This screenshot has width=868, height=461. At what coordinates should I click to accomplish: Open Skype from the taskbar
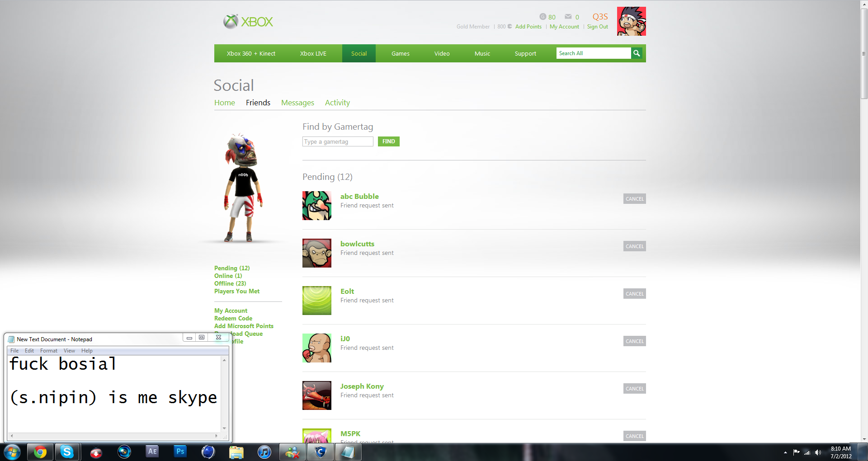(67, 452)
